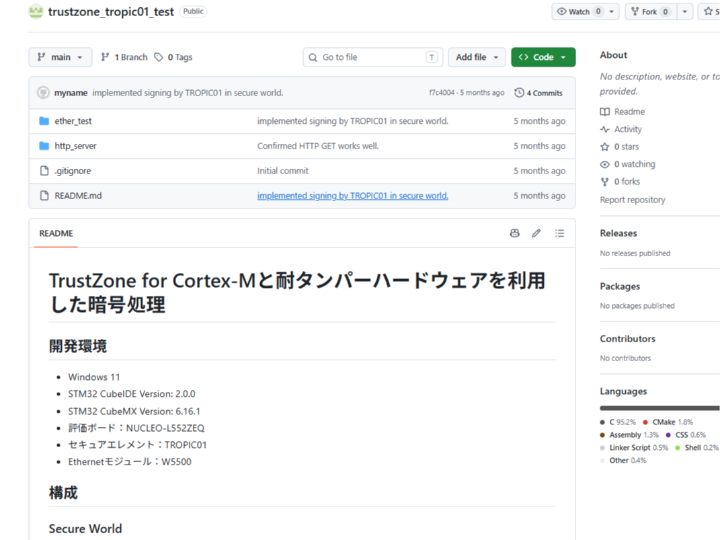This screenshot has height=540, width=720.
Task: Click the Assembly 1.3% language entry
Action: 629,435
